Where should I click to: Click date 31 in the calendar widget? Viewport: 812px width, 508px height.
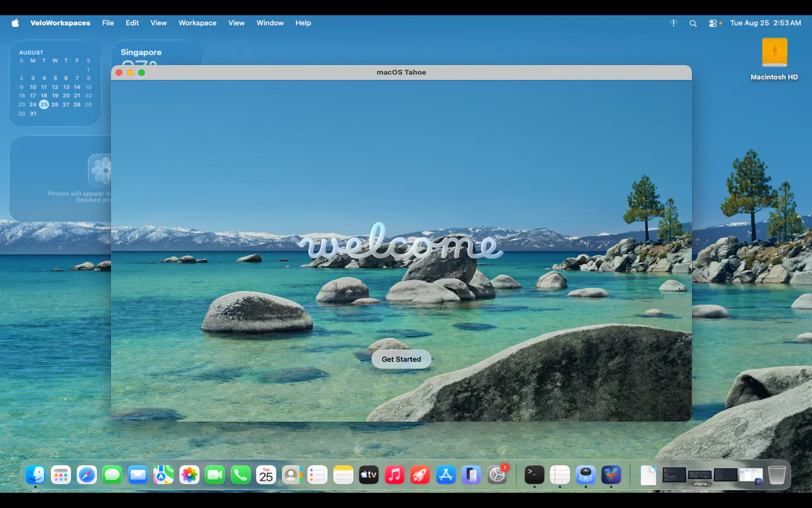click(x=33, y=113)
